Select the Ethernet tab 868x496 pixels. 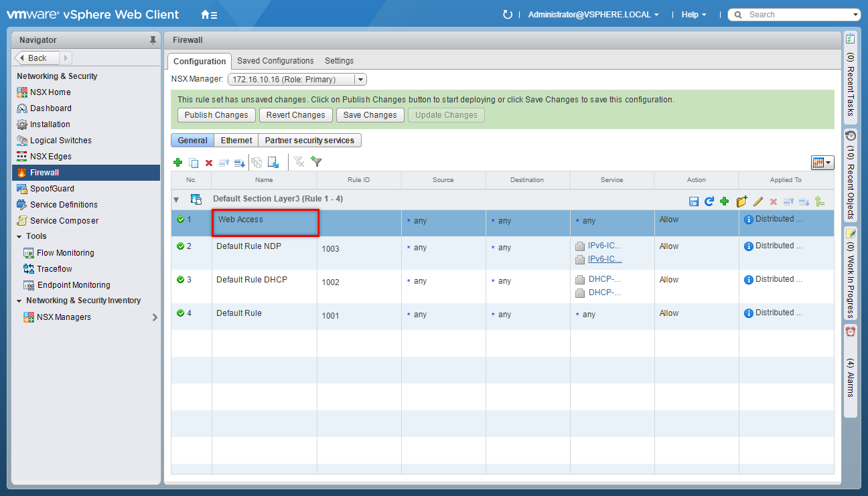pos(236,141)
